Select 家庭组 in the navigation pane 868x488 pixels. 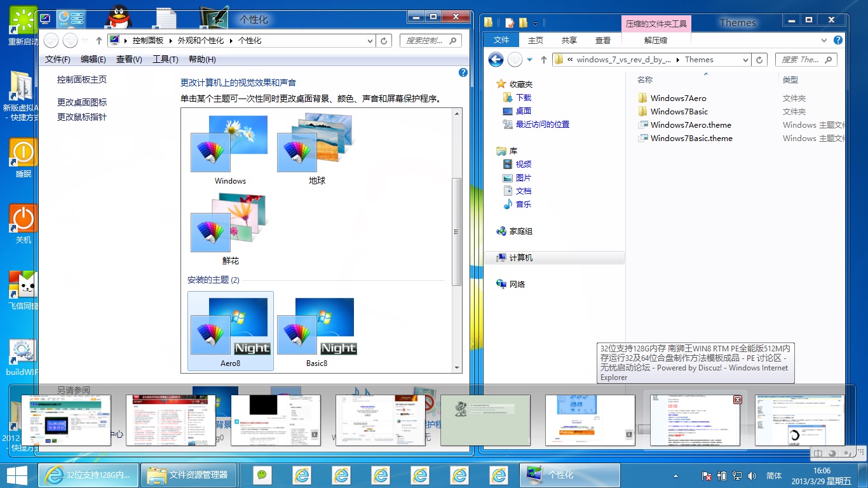(515, 232)
